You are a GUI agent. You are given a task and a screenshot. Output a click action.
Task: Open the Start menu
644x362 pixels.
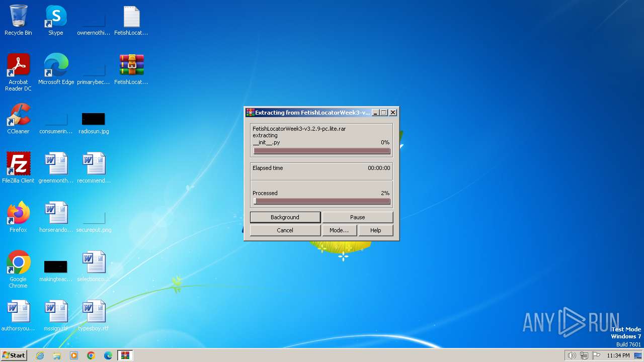click(14, 355)
